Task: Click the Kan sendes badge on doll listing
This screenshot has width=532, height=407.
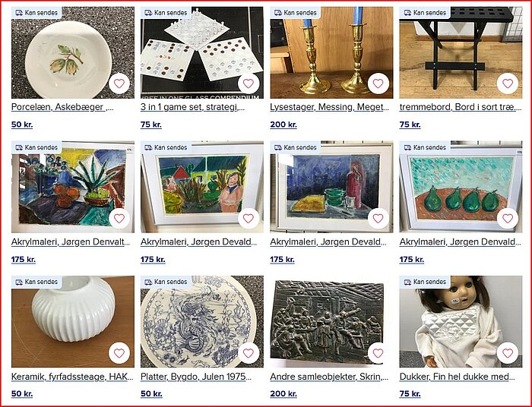Action: click(x=425, y=282)
